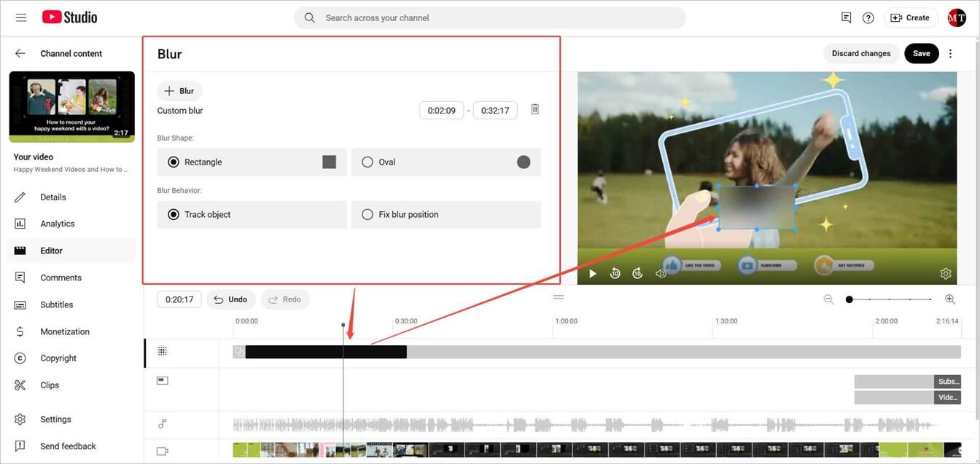Image resolution: width=980 pixels, height=464 pixels.
Task: Select the Rectangle blur shape
Action: (173, 162)
